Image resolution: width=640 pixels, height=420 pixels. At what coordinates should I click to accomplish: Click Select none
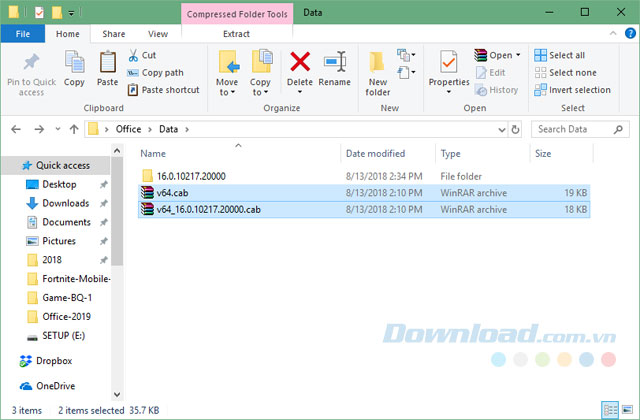[565, 73]
